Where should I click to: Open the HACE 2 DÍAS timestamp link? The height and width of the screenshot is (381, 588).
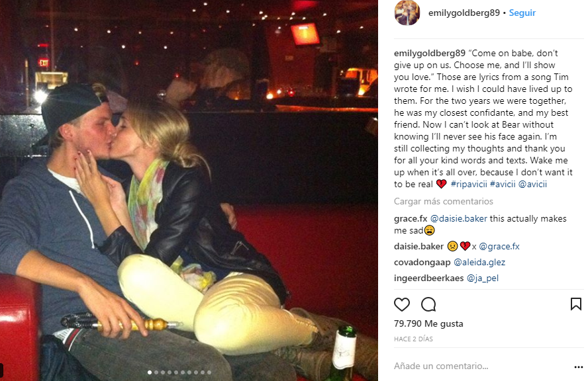[413, 339]
